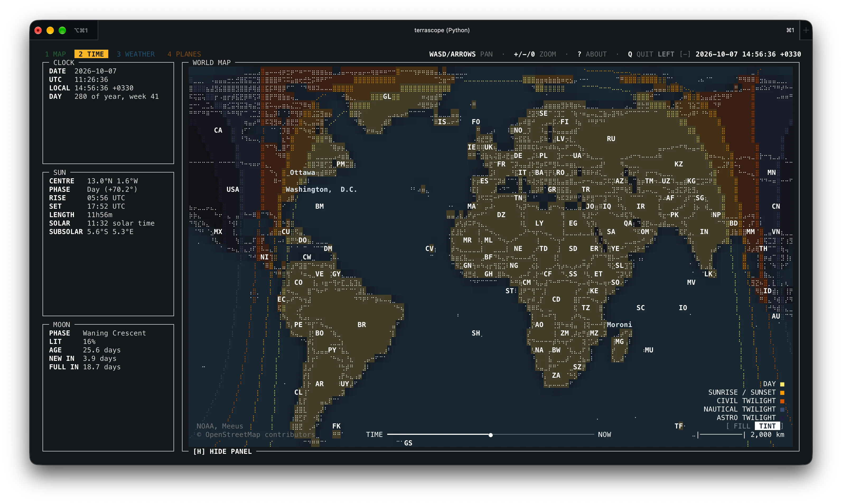Collapse the LEFT panel with [-]
The image size is (842, 504).
pos(685,54)
